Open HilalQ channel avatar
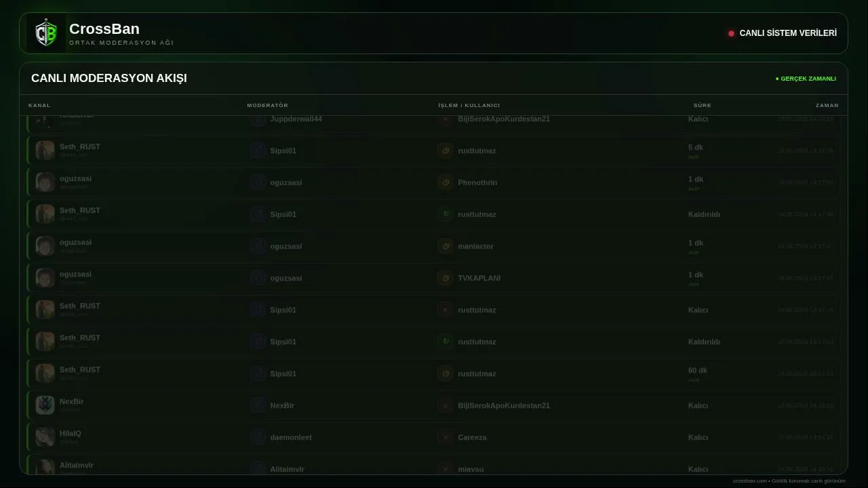The image size is (868, 488). [x=45, y=437]
